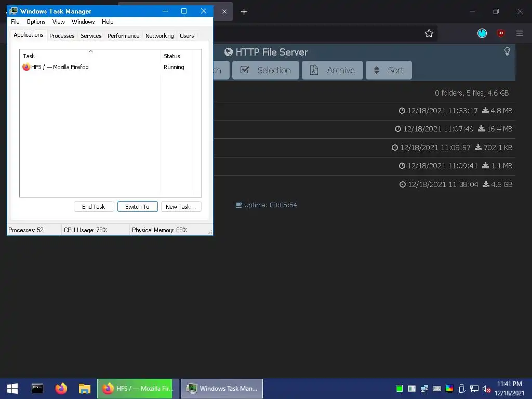The width and height of the screenshot is (532, 399).
Task: Click the New Task... button
Action: [181, 207]
